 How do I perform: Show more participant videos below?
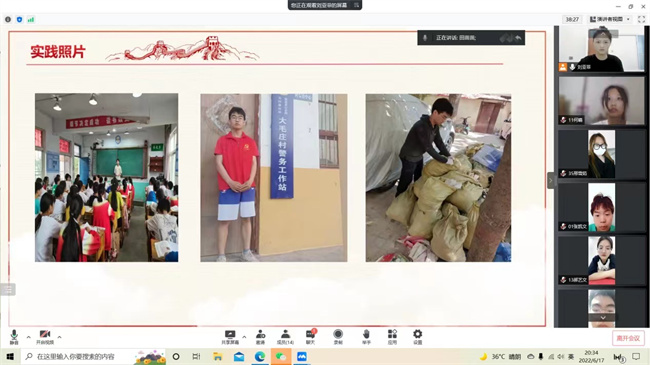pyautogui.click(x=603, y=317)
